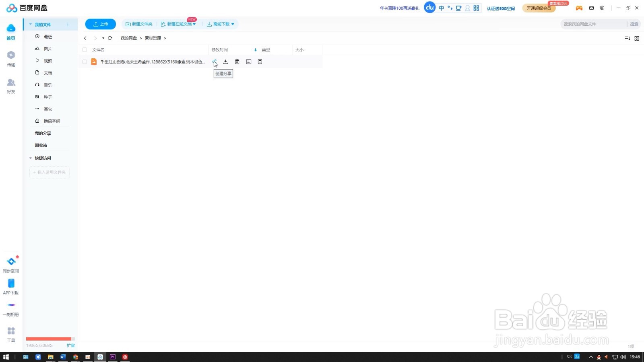Toggle Chinese input mode 中 on IME bar
The image size is (644, 362).
(x=442, y=8)
